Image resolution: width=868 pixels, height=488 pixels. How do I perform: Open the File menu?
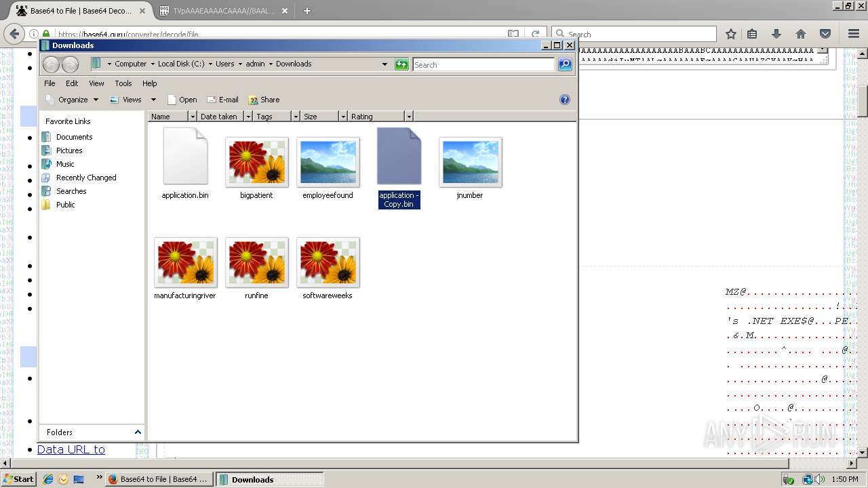pyautogui.click(x=50, y=83)
